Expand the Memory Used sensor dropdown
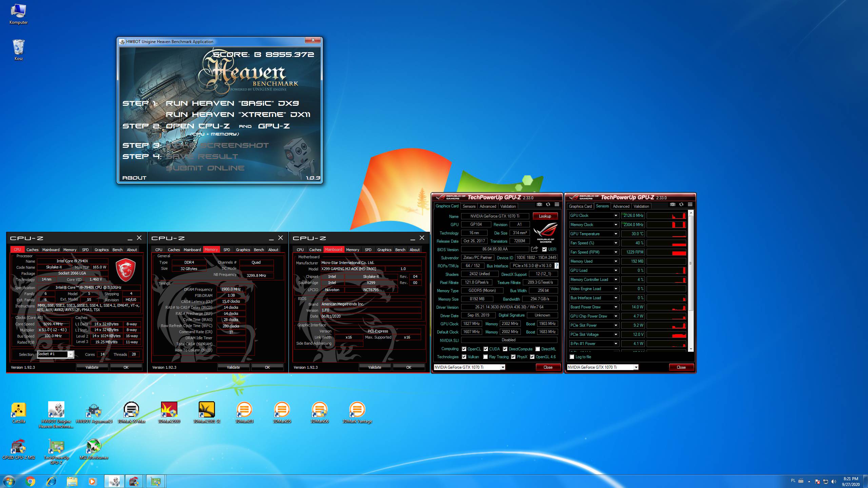 pyautogui.click(x=615, y=261)
